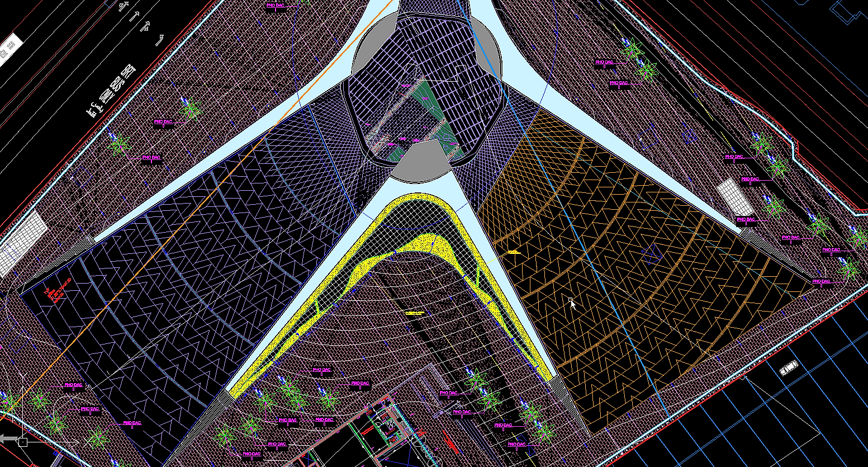The image size is (868, 467).
Task: Click the white hatched rectangle on right side
Action: click(x=736, y=197)
